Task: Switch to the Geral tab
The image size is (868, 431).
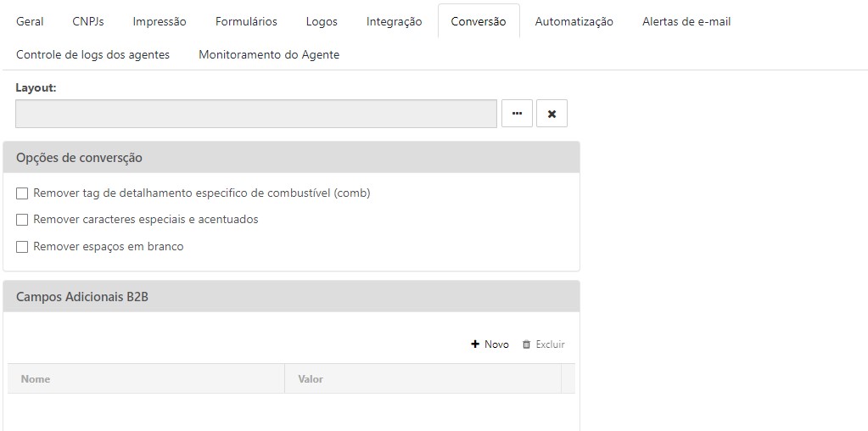Action: pyautogui.click(x=30, y=22)
